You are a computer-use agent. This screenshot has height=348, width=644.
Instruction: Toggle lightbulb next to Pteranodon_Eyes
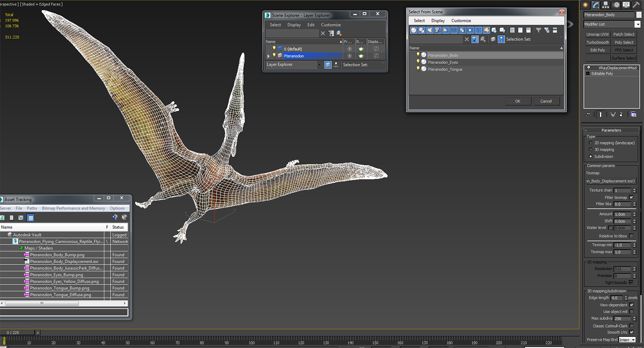[418, 62]
